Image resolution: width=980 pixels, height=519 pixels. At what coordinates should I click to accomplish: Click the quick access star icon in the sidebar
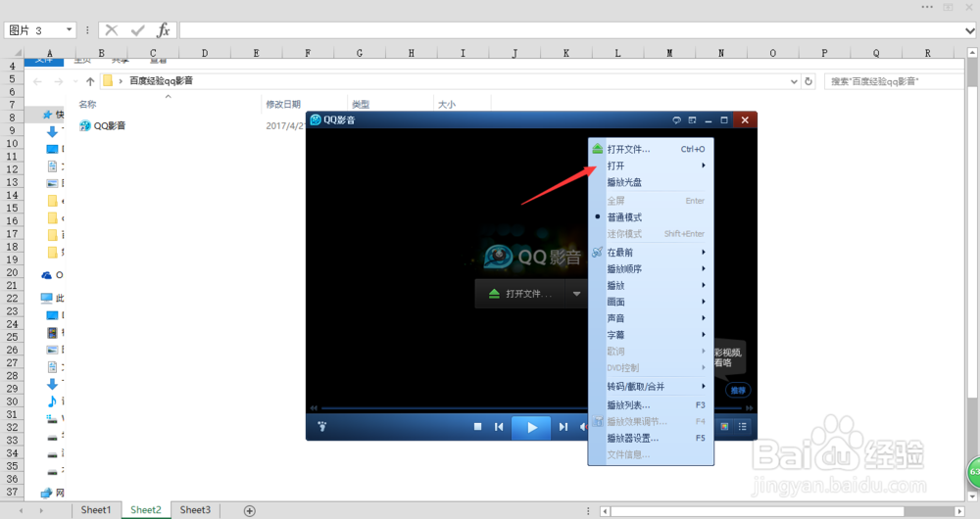(47, 115)
